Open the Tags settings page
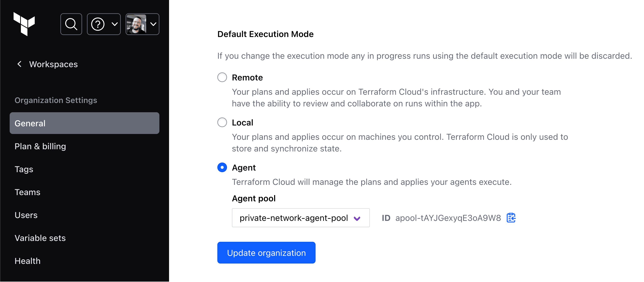 pyautogui.click(x=24, y=169)
